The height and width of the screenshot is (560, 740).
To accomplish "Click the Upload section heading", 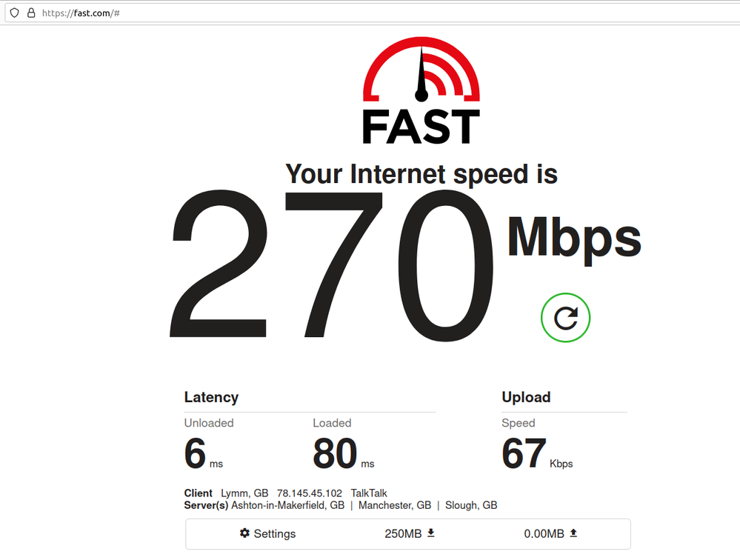I will 526,397.
